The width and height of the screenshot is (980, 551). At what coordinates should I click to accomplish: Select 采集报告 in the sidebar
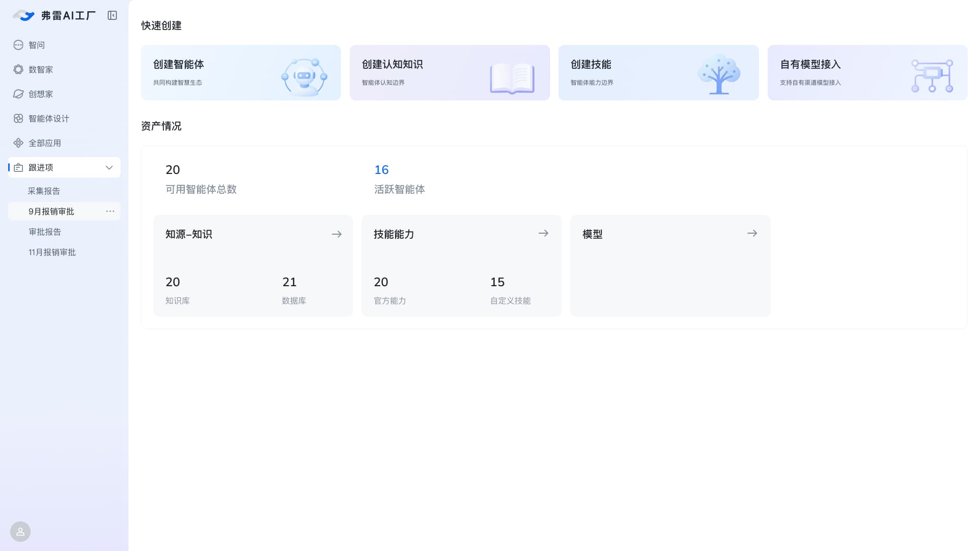point(44,191)
